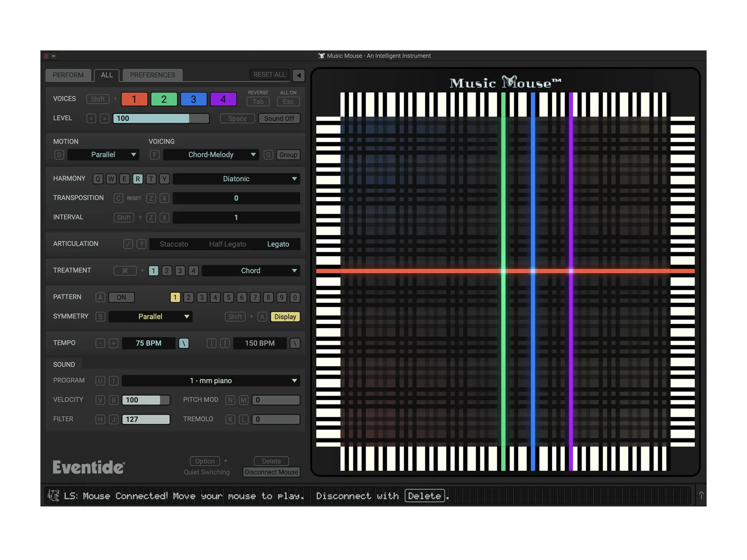Click the collapse panel arrow icon
This screenshot has height=560, width=747.
298,75
